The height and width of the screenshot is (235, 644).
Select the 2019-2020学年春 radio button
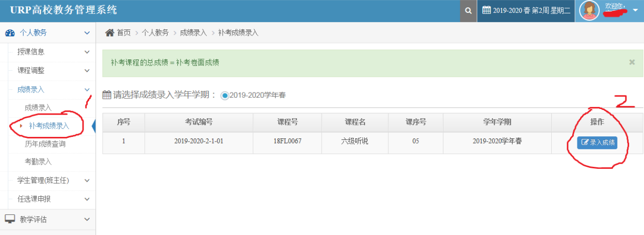point(225,95)
